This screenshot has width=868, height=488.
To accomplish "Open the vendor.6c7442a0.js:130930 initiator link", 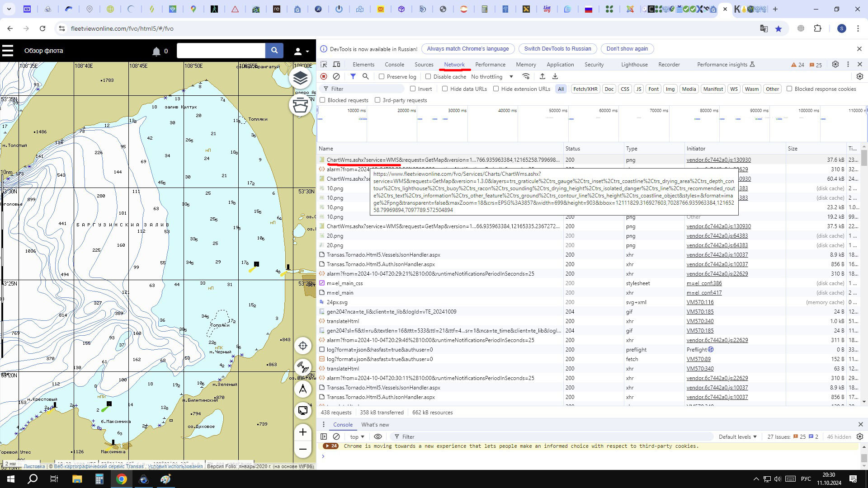I will click(718, 160).
